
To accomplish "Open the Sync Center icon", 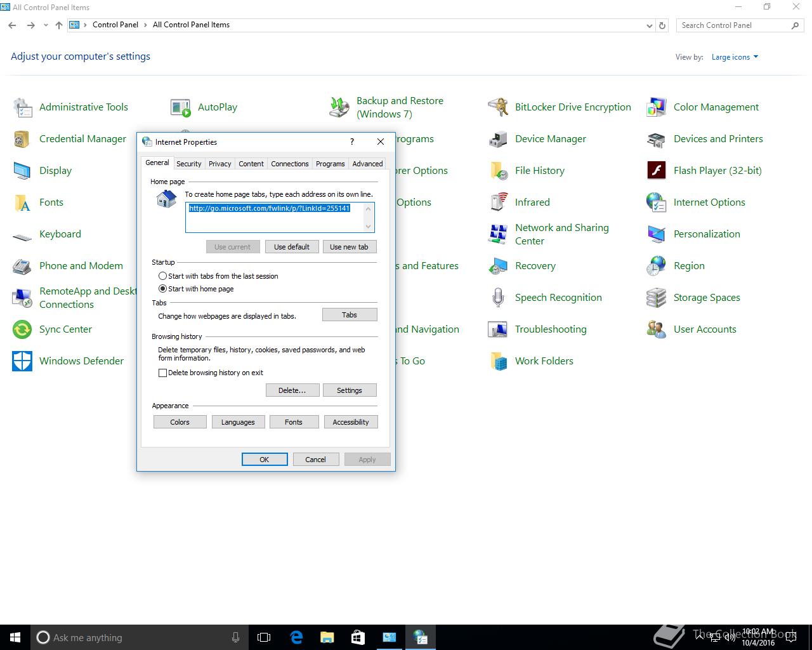I will tap(22, 329).
